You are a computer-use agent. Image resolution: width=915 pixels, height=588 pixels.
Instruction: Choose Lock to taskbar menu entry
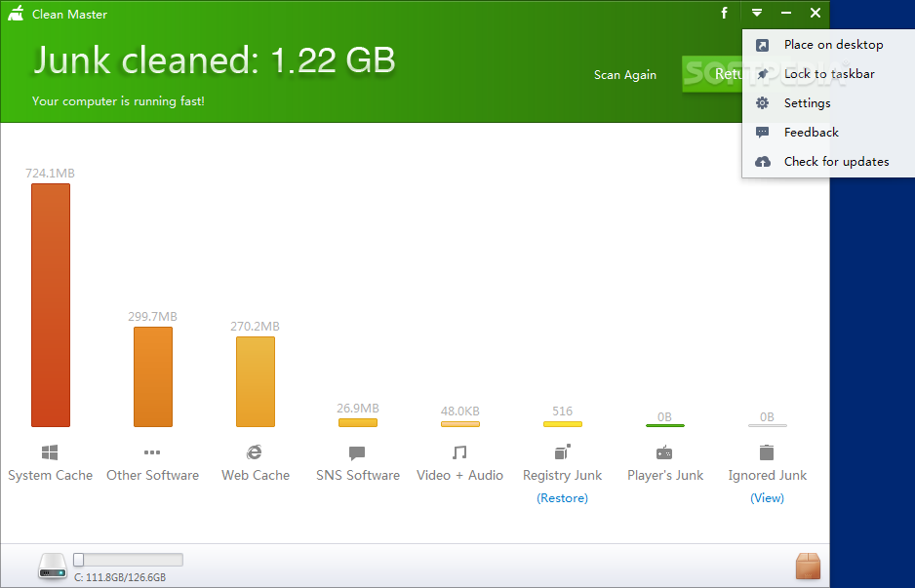pos(828,74)
